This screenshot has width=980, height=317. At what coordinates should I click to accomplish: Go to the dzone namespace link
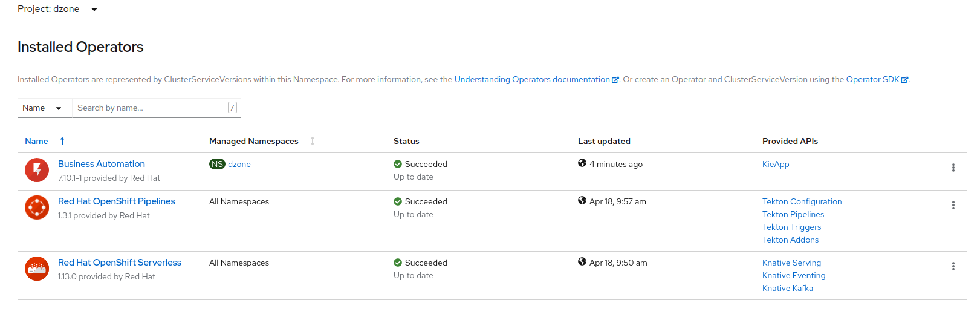(x=239, y=164)
